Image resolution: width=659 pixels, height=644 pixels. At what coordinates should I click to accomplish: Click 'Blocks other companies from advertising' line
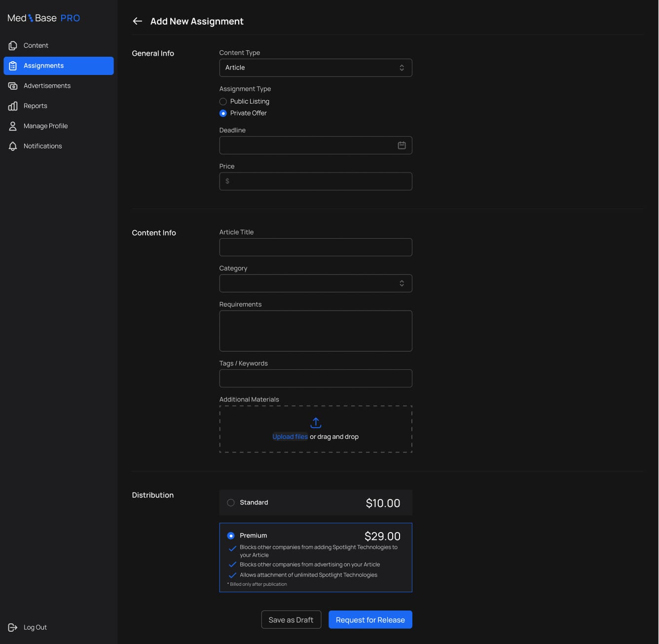(310, 565)
